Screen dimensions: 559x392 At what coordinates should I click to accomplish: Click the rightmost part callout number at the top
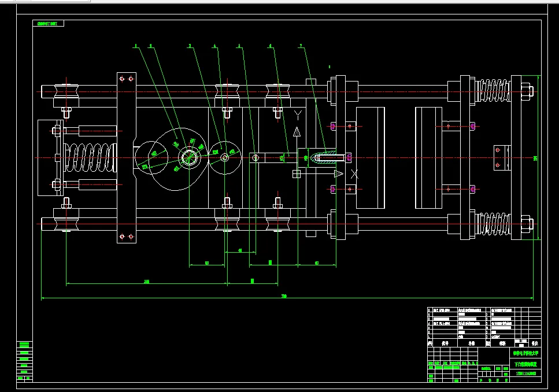(301, 46)
